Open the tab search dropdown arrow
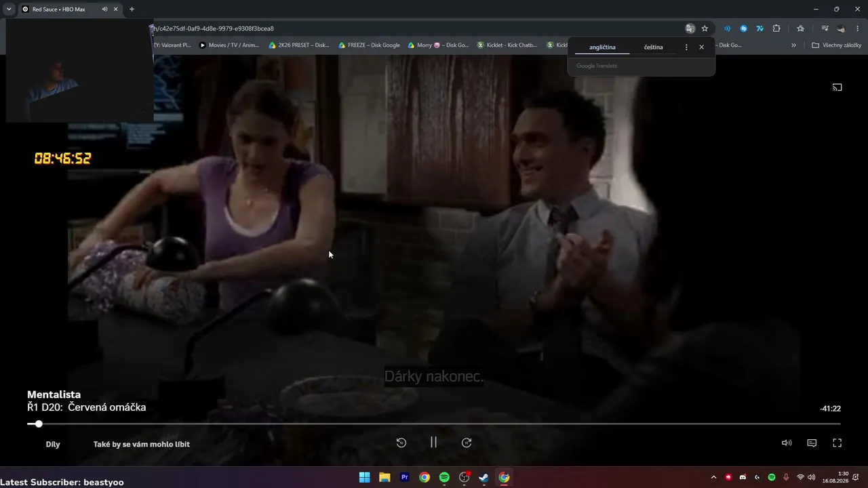The width and height of the screenshot is (868, 488). click(x=9, y=9)
